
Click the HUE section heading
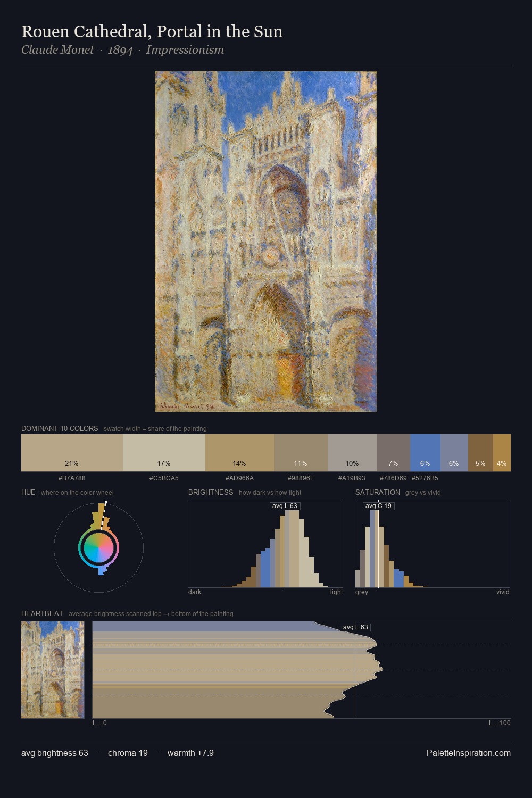pos(28,492)
